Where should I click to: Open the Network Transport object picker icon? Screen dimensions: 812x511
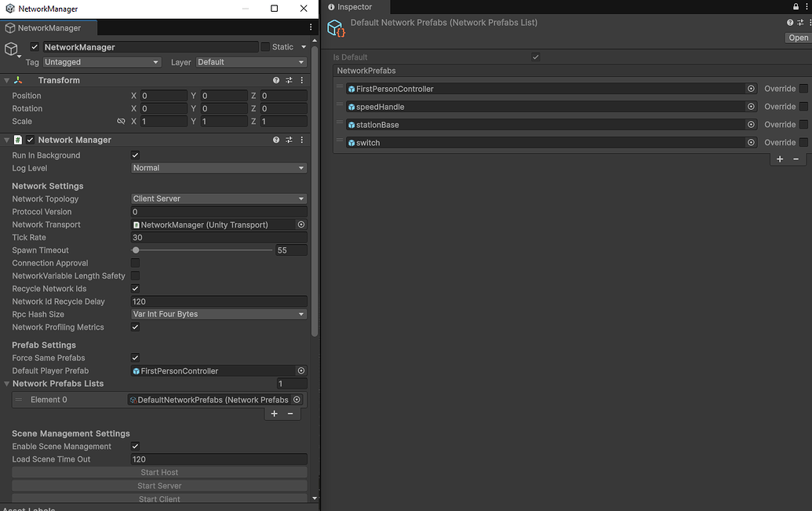pyautogui.click(x=300, y=224)
